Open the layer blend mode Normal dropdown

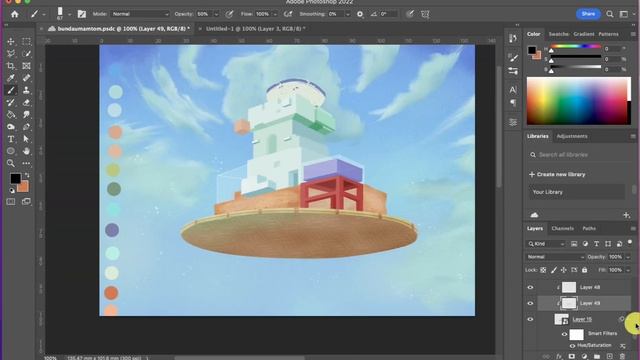pyautogui.click(x=555, y=257)
